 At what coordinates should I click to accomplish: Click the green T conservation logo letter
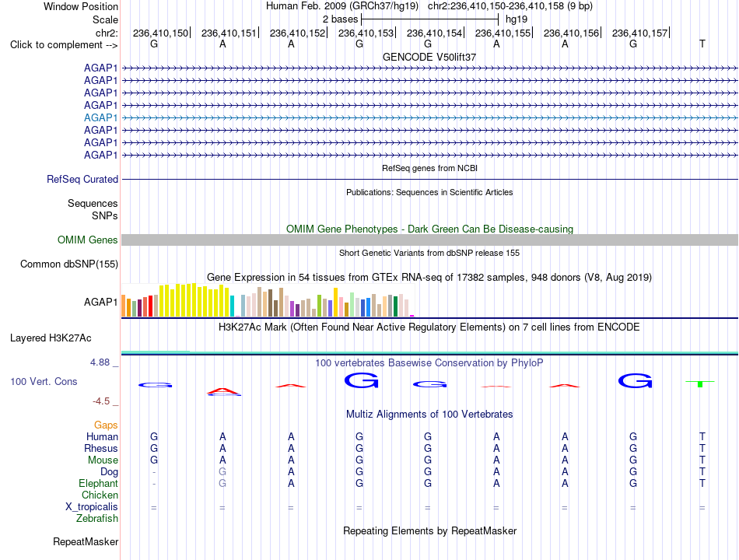click(x=700, y=383)
